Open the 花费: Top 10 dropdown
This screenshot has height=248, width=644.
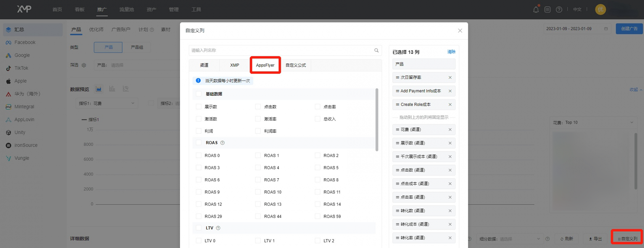click(x=593, y=123)
